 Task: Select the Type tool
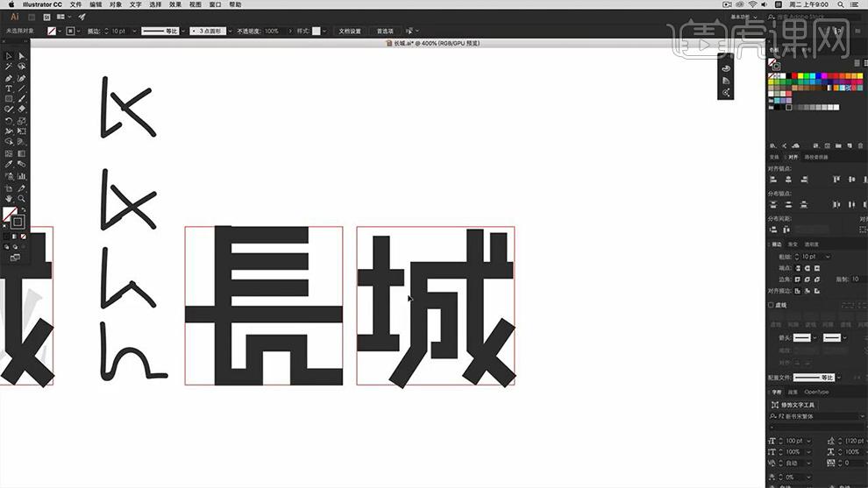coord(9,88)
